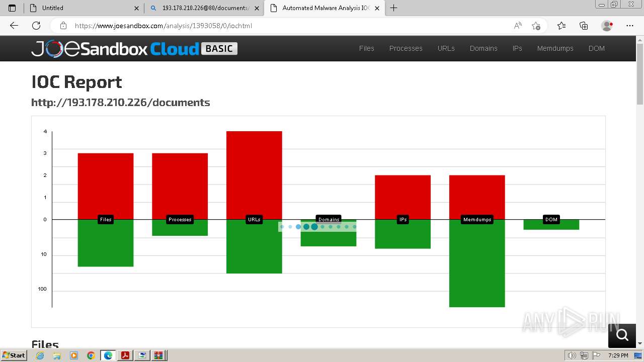Jump to DOM section in navbar
644x362 pixels.
[597, 48]
